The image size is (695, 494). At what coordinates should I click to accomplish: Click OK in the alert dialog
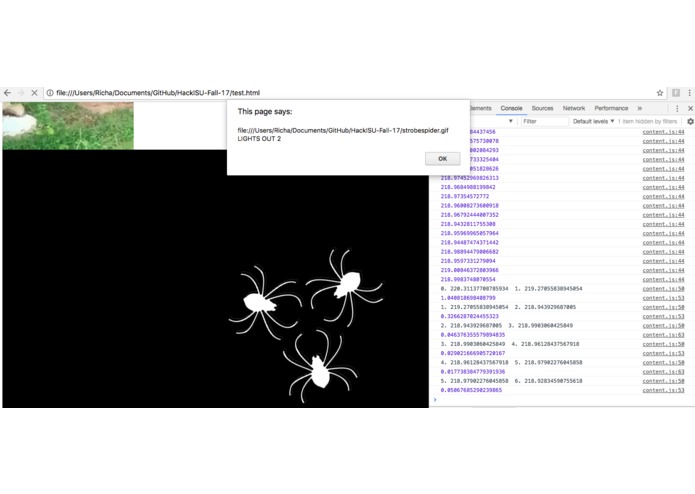point(442,159)
